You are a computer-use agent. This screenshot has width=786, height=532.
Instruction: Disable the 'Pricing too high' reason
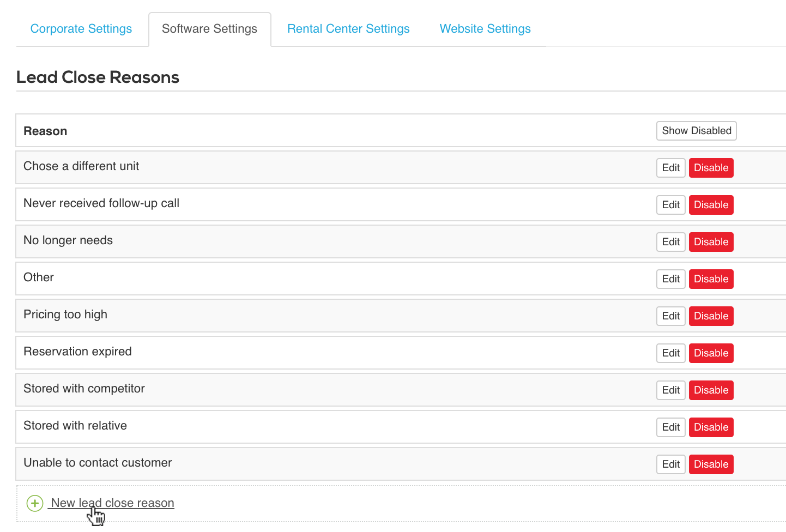(x=711, y=316)
